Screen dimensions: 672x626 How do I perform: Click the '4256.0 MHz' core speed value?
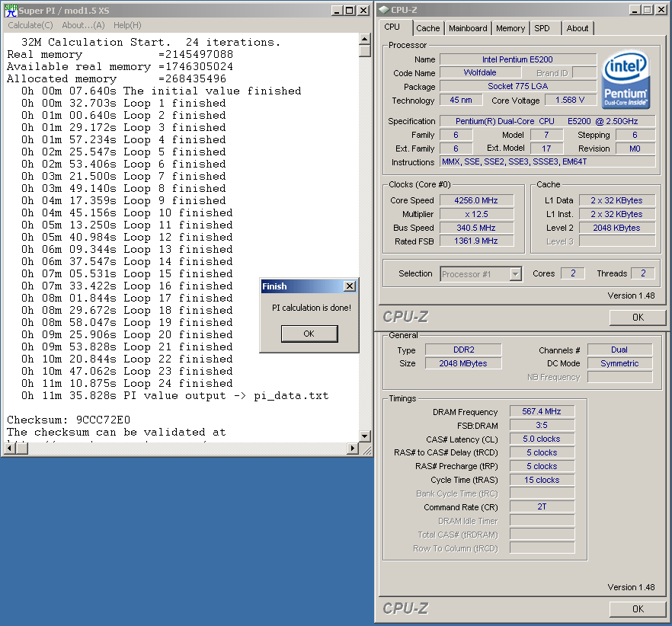[x=476, y=200]
